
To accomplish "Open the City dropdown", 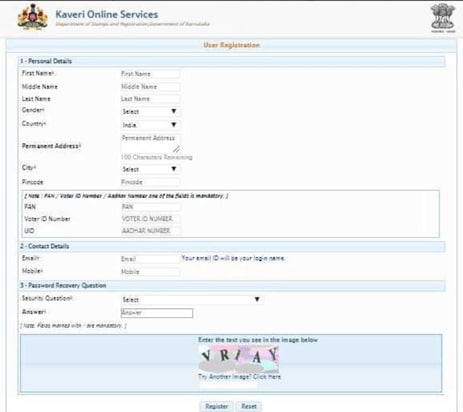I will [x=150, y=169].
